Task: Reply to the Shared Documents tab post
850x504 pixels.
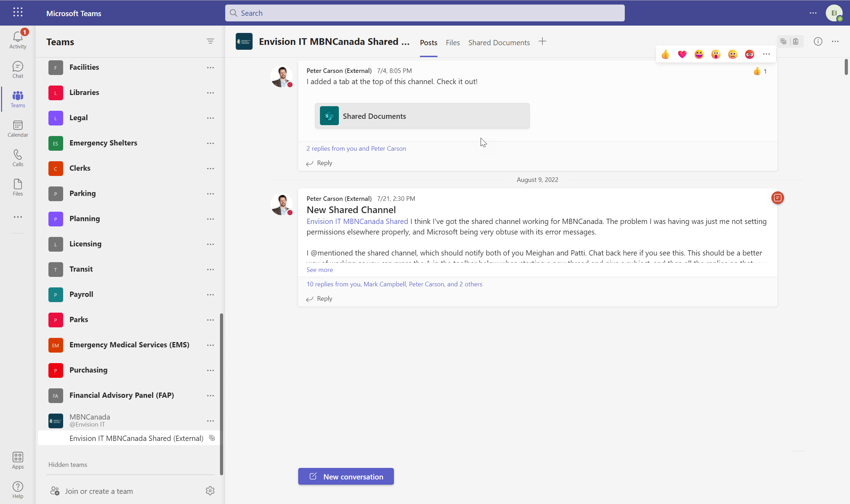Action: tap(319, 163)
